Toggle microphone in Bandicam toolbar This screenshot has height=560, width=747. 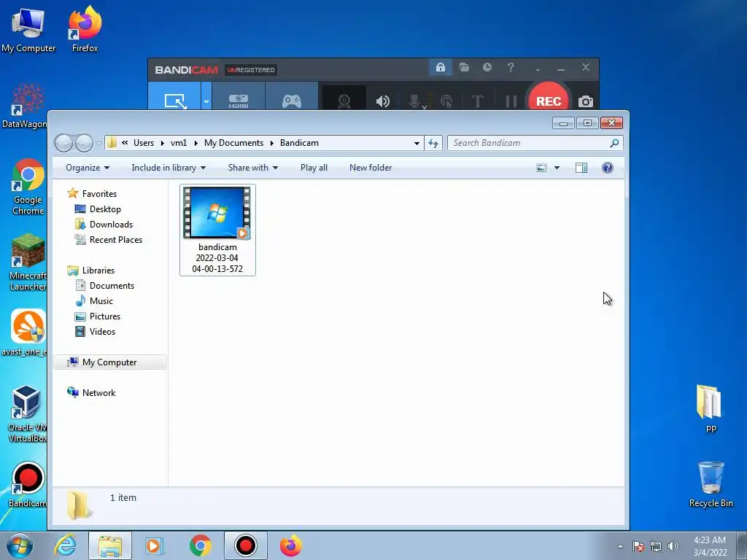click(x=415, y=101)
